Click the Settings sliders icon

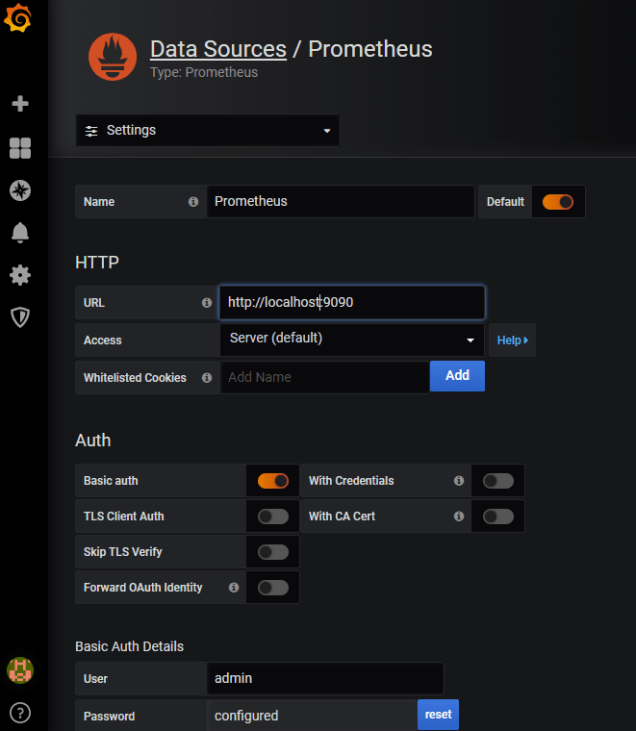pyautogui.click(x=91, y=131)
